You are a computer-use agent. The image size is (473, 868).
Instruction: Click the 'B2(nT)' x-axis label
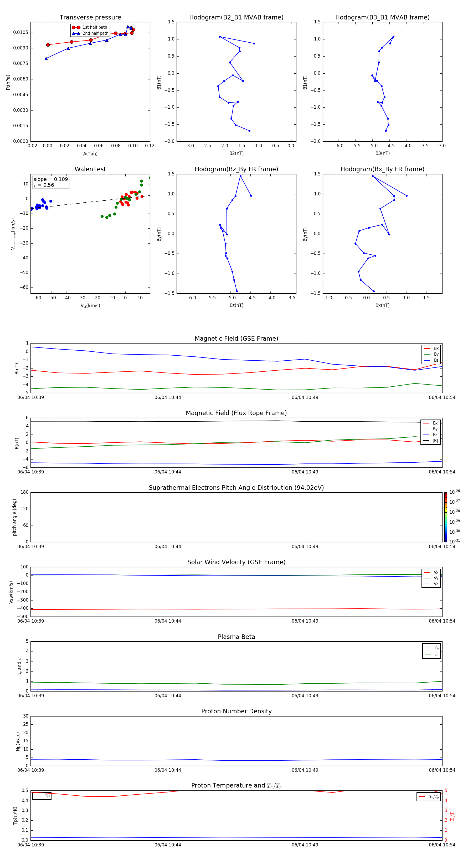tap(236, 153)
